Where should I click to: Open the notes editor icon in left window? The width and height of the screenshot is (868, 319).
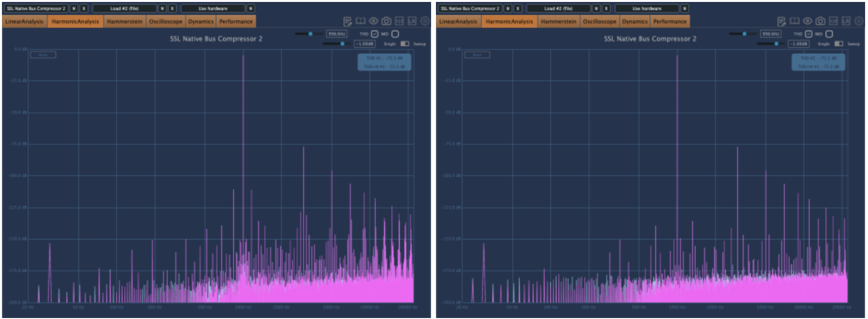coord(347,21)
